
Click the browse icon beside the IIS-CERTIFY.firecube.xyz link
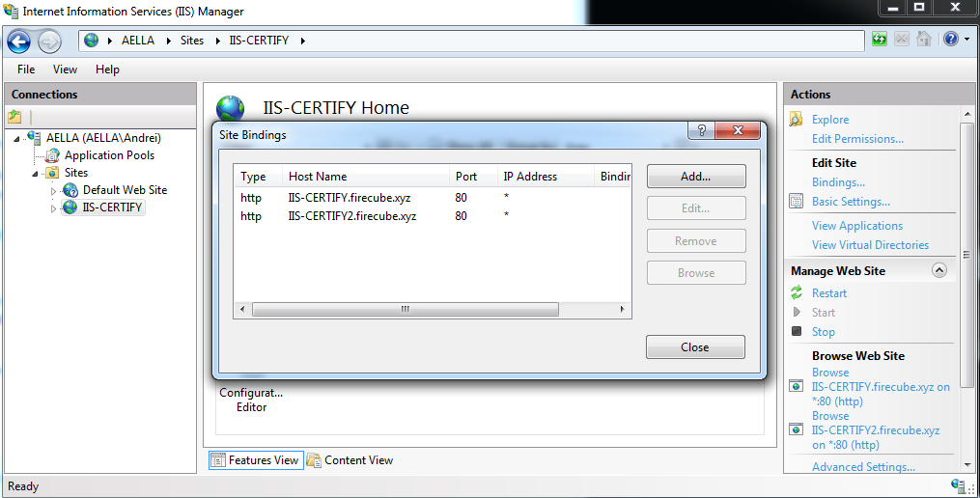pyautogui.click(x=797, y=386)
